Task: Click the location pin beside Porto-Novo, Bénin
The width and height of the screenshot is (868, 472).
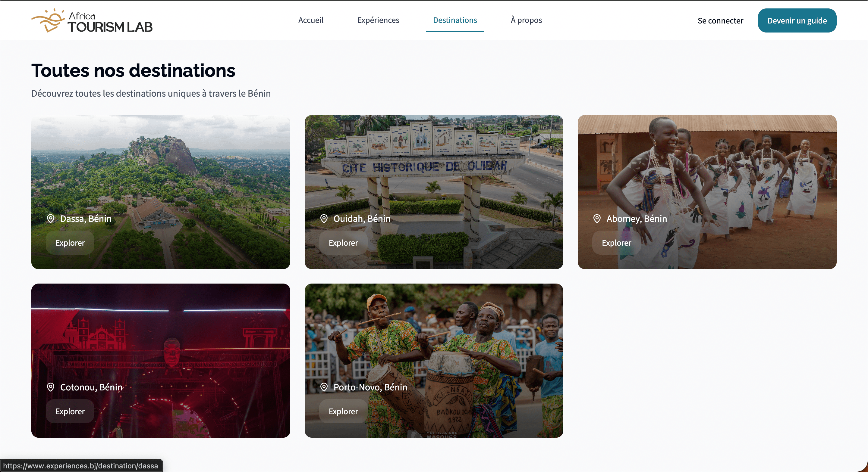Action: (x=324, y=387)
